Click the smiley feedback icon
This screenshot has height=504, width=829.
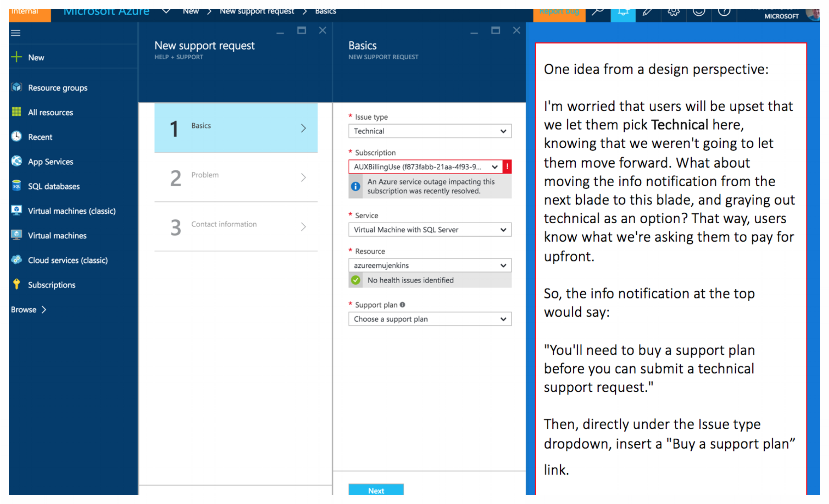tap(699, 12)
